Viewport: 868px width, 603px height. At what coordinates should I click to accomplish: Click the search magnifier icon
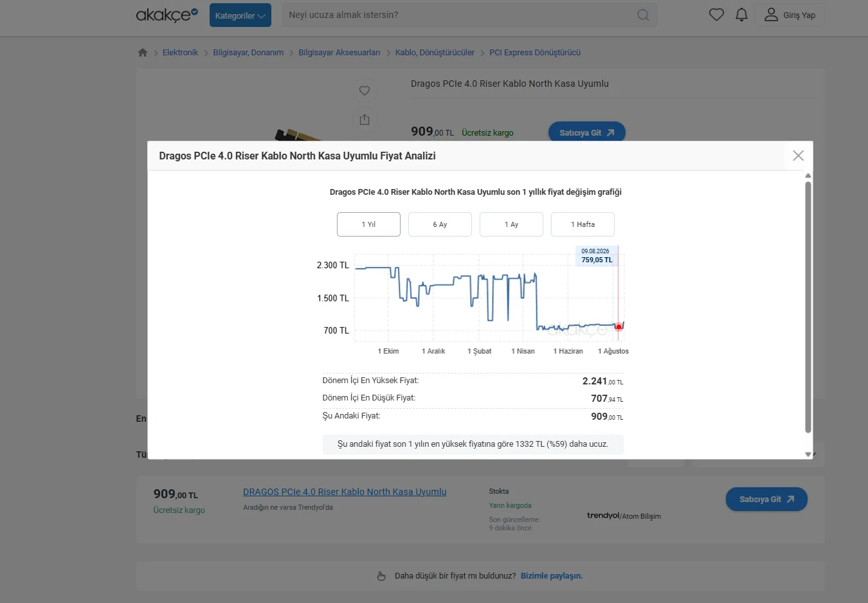pyautogui.click(x=643, y=15)
